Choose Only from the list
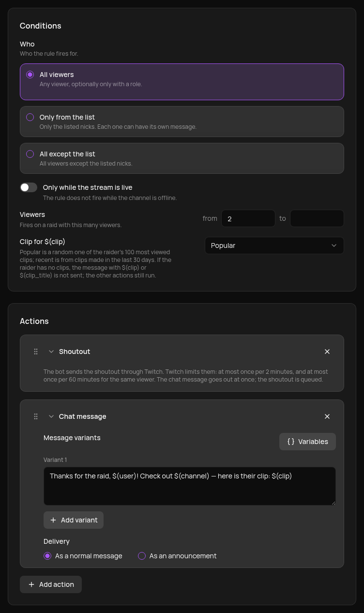364x613 pixels. pos(182,122)
